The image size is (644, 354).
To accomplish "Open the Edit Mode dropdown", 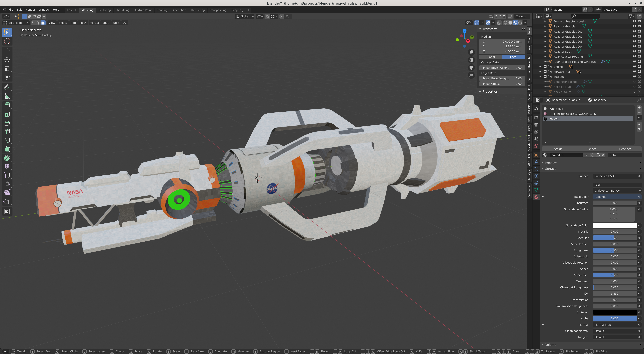I will (16, 23).
